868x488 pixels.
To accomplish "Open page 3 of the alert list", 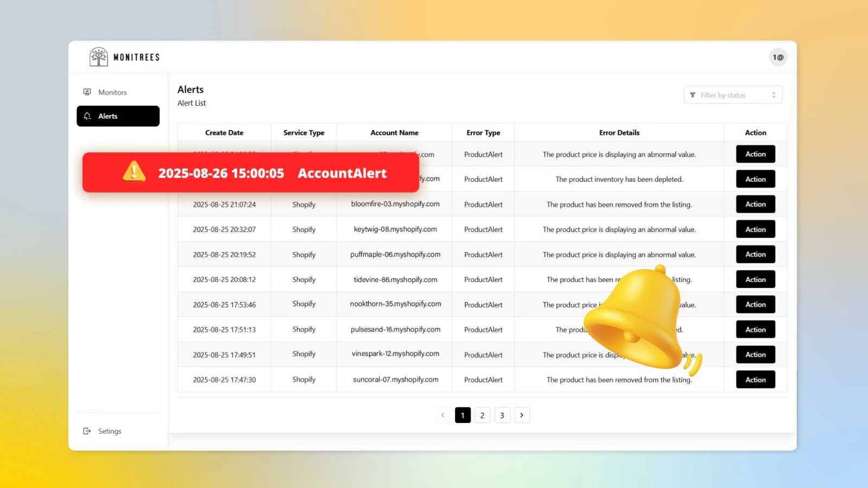I will click(x=502, y=415).
